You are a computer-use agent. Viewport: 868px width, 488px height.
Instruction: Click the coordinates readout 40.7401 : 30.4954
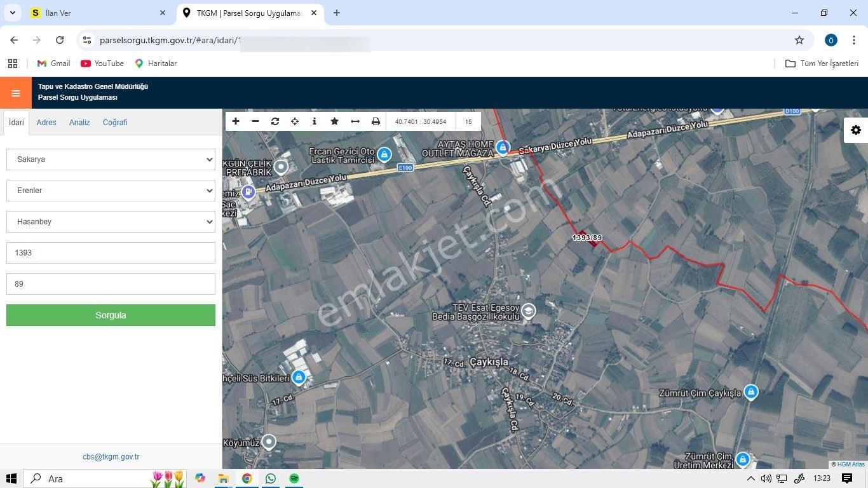pos(421,121)
